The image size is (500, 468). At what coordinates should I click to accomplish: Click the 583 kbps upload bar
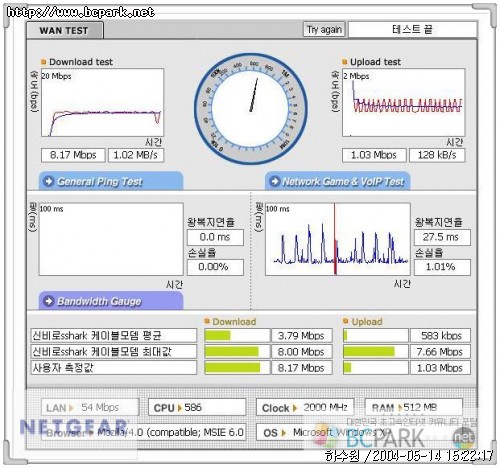coord(376,335)
